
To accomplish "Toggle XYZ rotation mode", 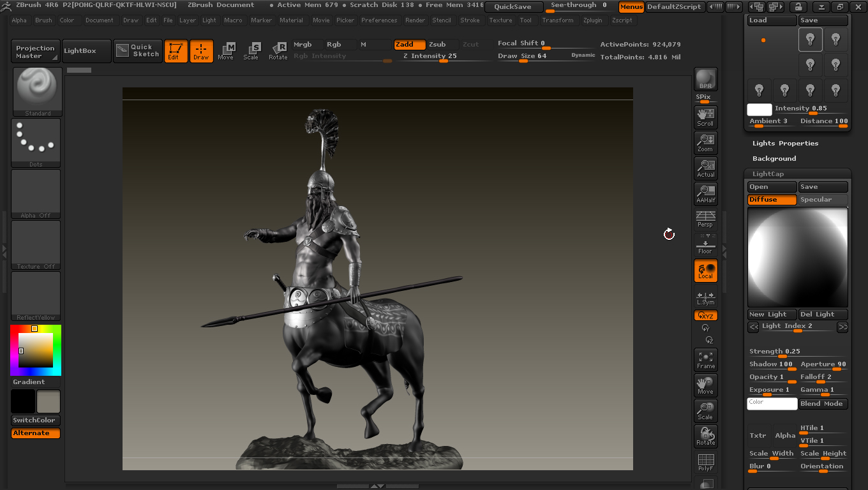I will (705, 315).
